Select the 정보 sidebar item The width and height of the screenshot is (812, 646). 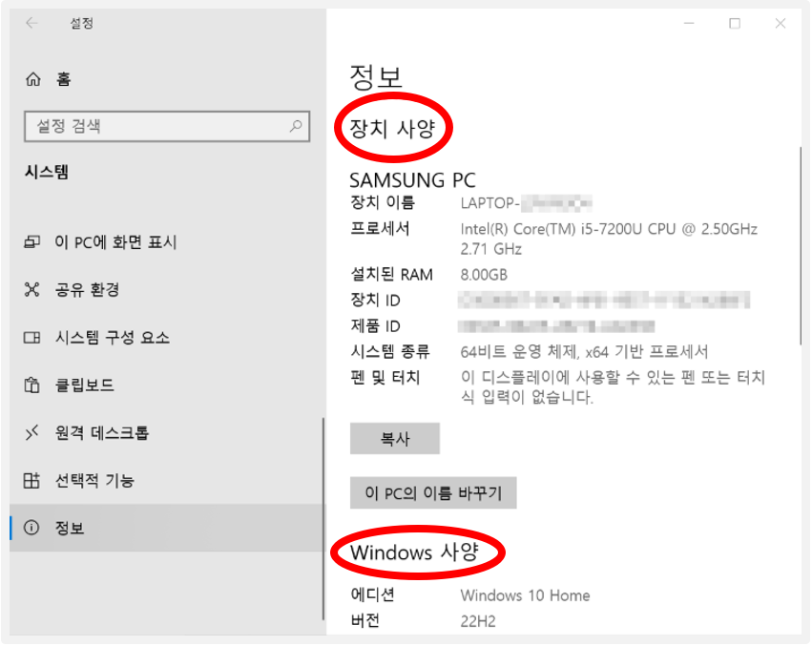pos(71,528)
